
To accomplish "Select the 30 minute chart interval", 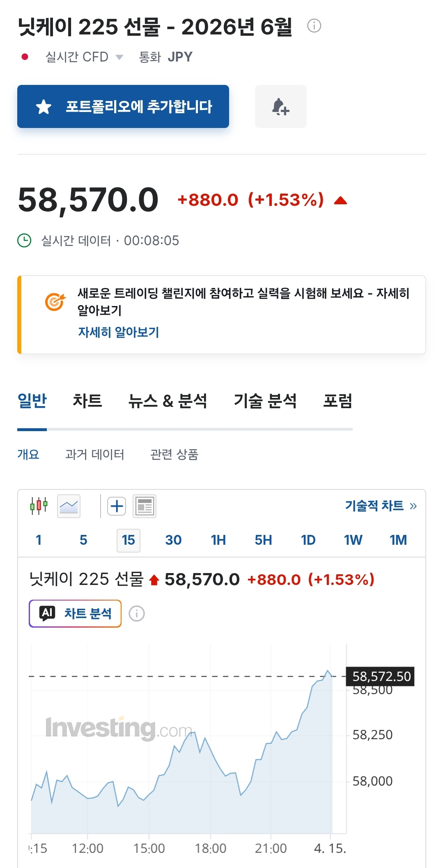I will [173, 540].
